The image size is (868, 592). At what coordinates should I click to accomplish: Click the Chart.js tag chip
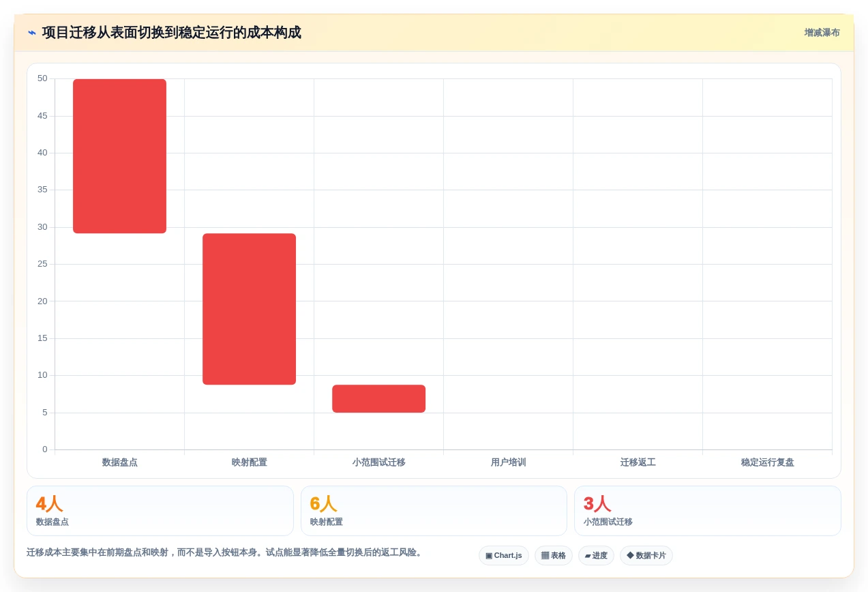503,555
